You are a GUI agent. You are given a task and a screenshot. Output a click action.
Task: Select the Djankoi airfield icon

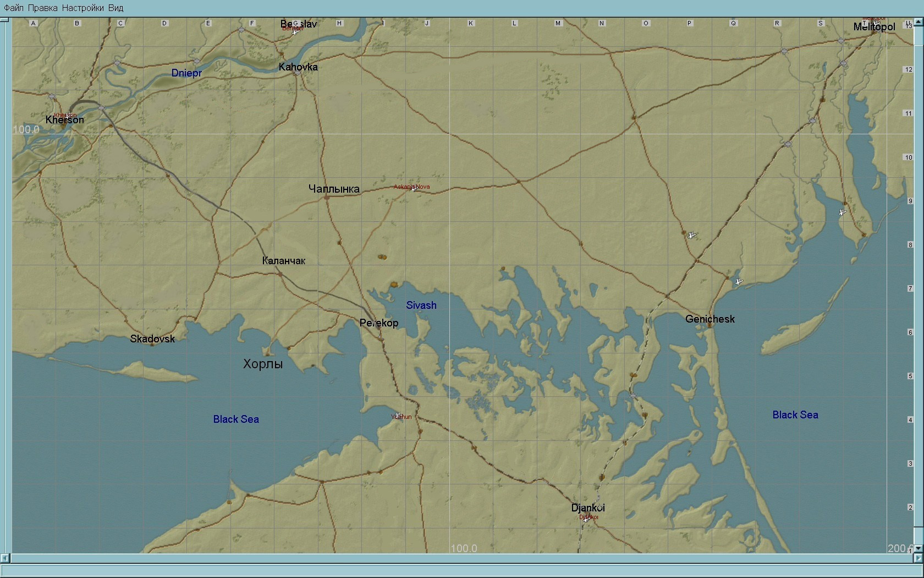586,519
